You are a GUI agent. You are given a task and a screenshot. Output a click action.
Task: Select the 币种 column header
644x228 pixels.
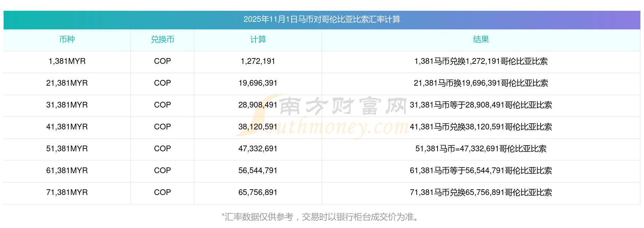(x=67, y=39)
